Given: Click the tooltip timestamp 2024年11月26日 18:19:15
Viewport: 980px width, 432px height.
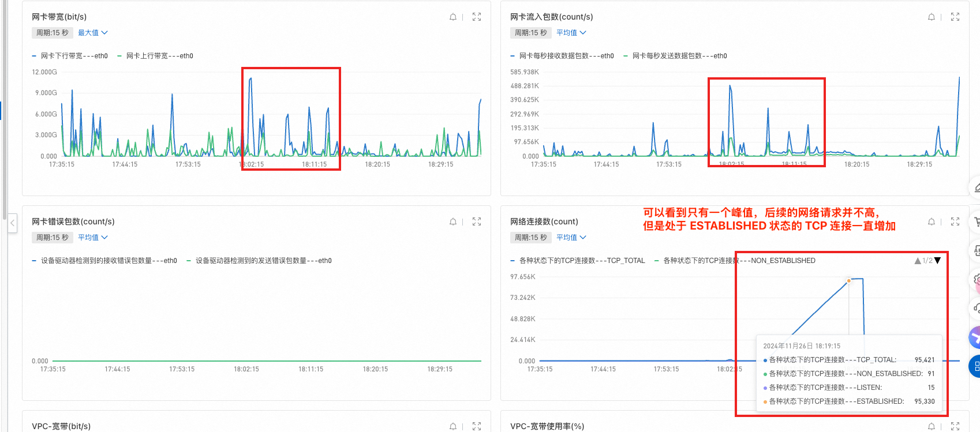Looking at the screenshot, I should [802, 346].
